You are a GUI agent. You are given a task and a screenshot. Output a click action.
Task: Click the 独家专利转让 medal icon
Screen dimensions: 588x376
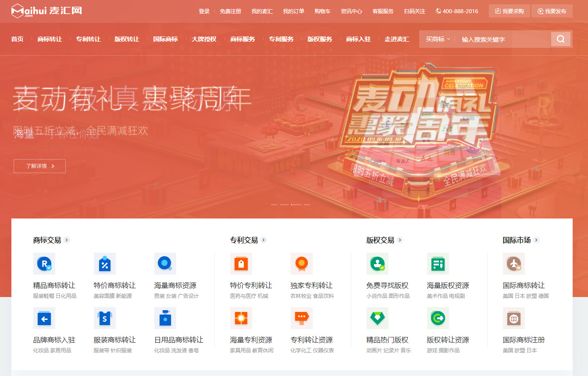click(x=301, y=264)
